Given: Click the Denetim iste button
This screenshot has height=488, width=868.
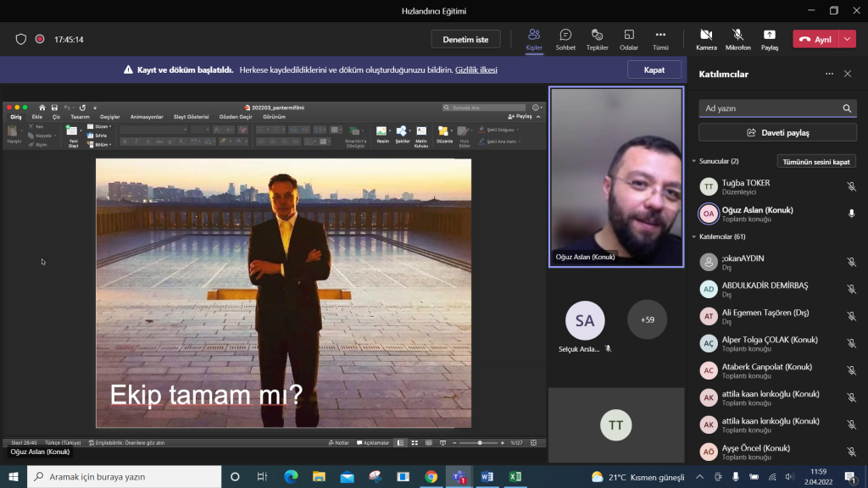Looking at the screenshot, I should 465,39.
